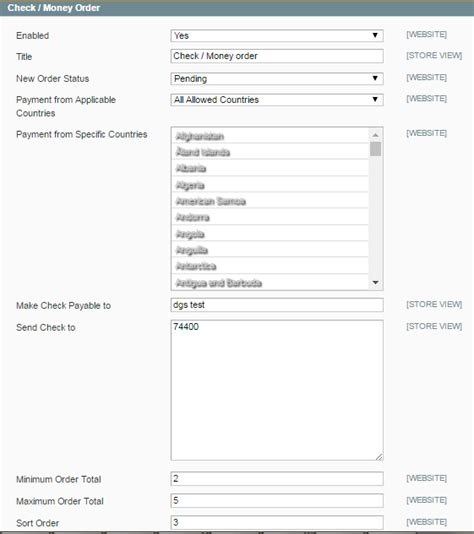Screen dimensions: 474x534
Task: Click the country list scrollbar thumb
Action: click(x=376, y=149)
